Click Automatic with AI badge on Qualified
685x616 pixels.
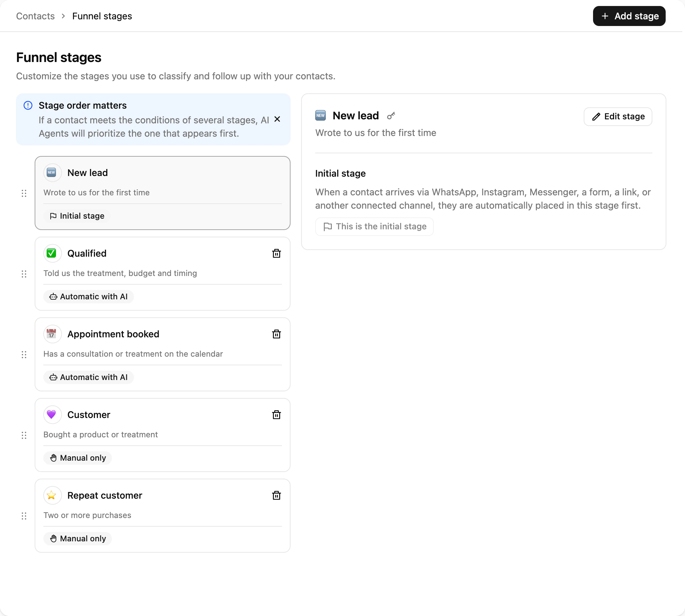89,296
